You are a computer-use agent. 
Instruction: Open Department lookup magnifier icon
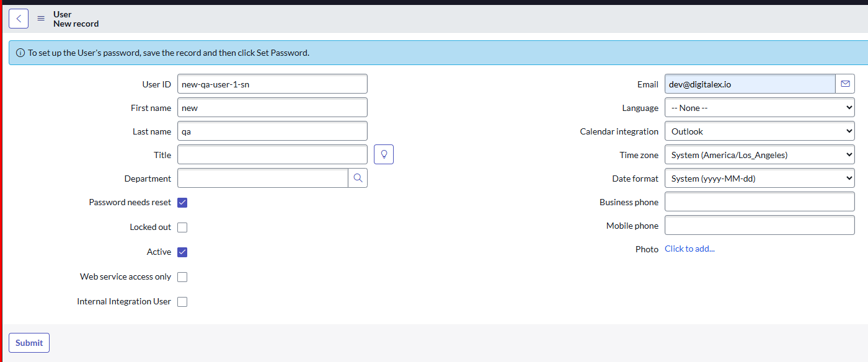point(358,178)
